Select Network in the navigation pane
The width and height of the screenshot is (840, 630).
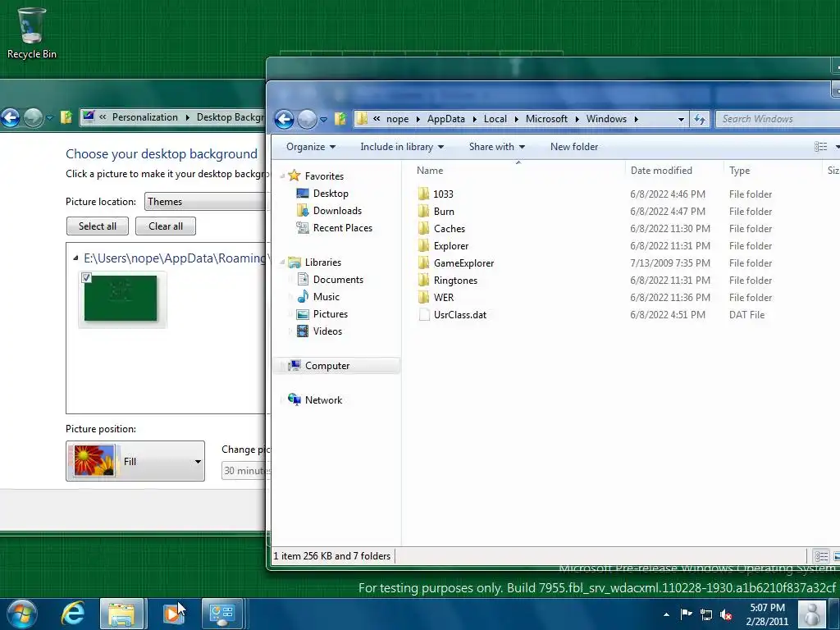pyautogui.click(x=323, y=400)
